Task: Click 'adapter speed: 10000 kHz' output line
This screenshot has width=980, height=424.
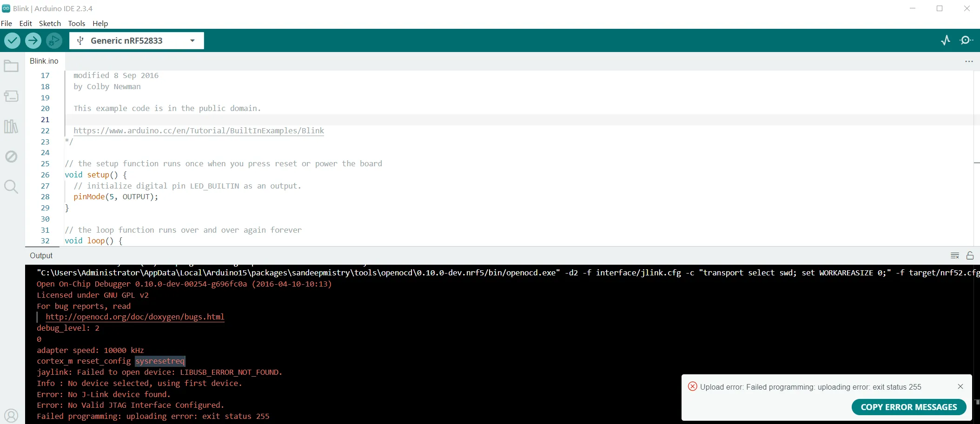Action: (x=90, y=351)
